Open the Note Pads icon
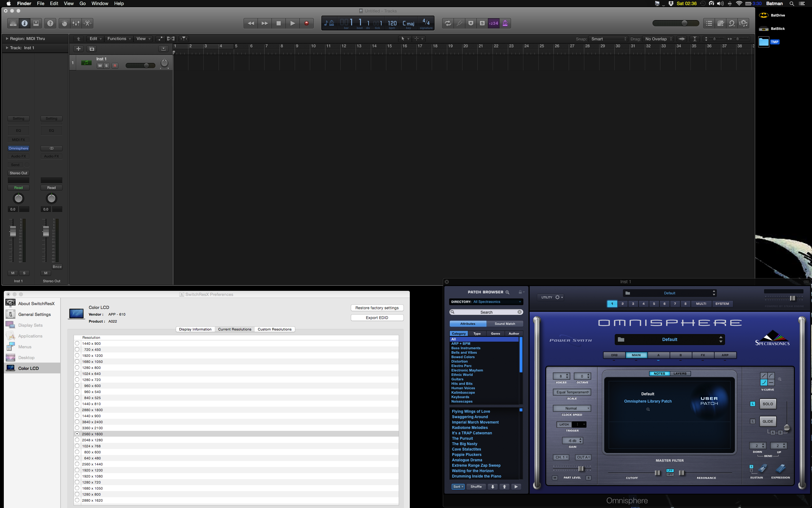812x508 pixels. pyautogui.click(x=720, y=23)
